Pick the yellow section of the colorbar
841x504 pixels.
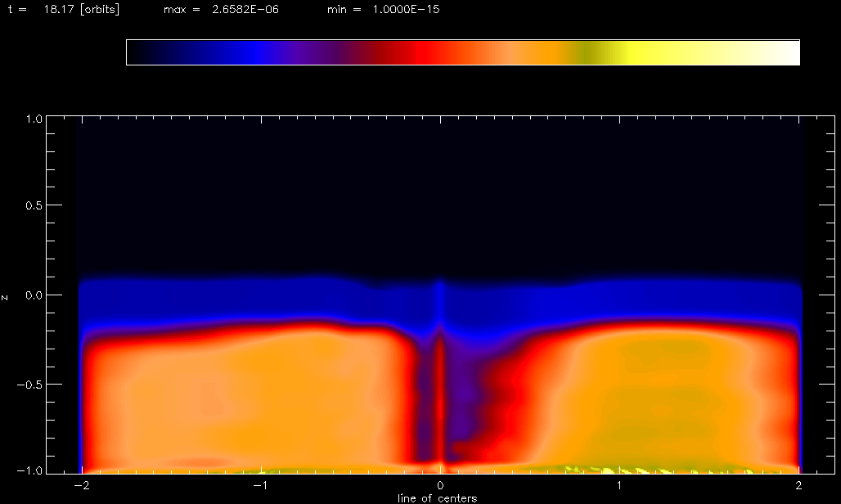point(646,52)
